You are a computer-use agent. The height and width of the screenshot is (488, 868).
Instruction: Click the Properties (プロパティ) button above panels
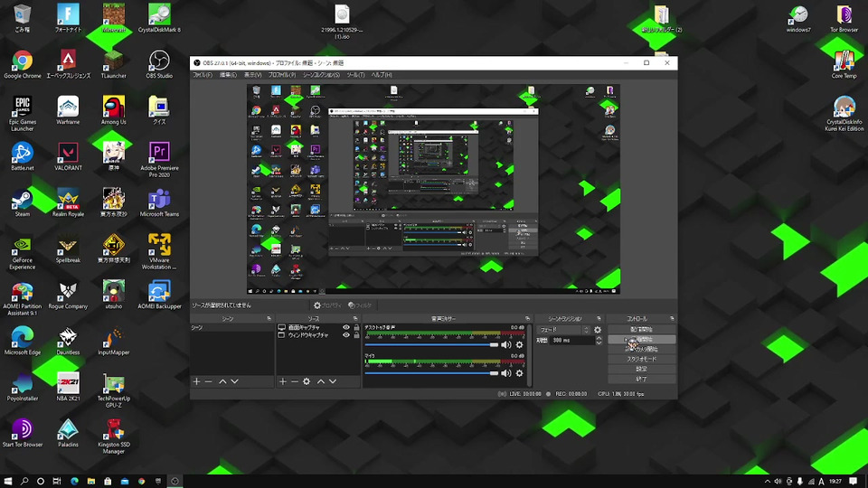pos(327,305)
